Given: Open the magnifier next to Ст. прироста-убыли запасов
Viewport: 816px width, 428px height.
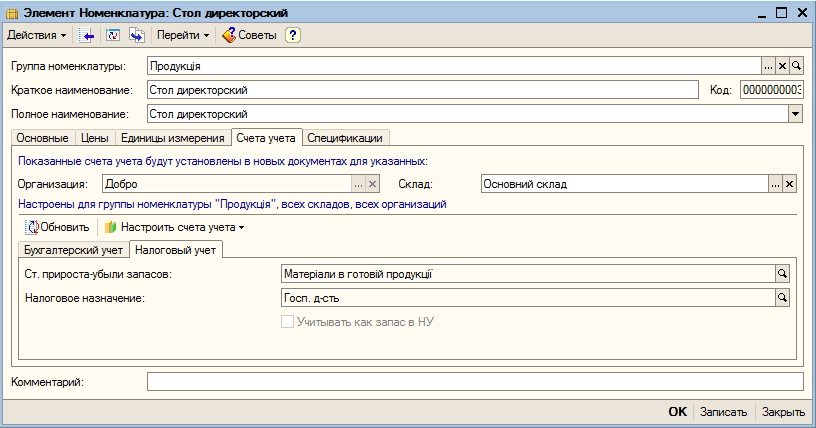Looking at the screenshot, I should click(782, 274).
